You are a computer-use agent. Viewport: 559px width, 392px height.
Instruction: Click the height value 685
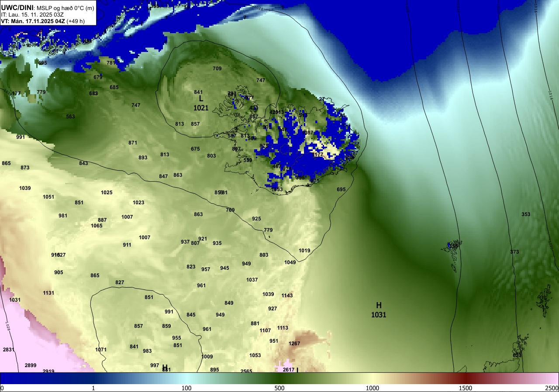tap(114, 87)
